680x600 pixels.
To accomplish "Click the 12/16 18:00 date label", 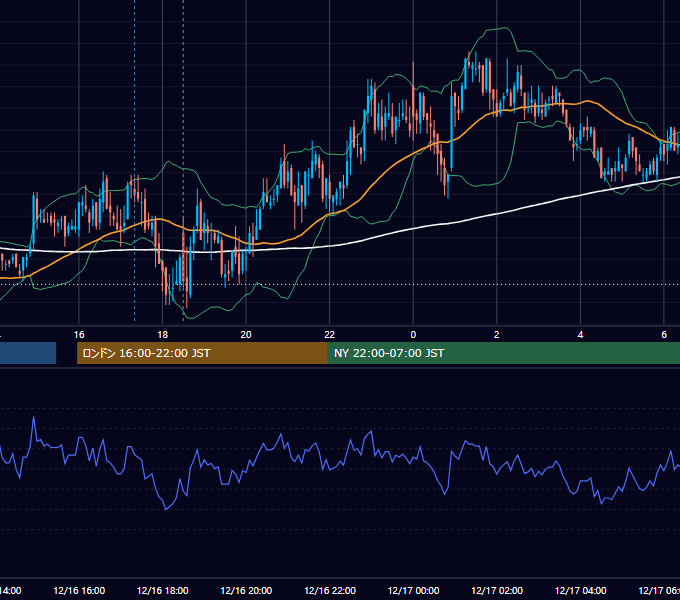I will pos(163,590).
